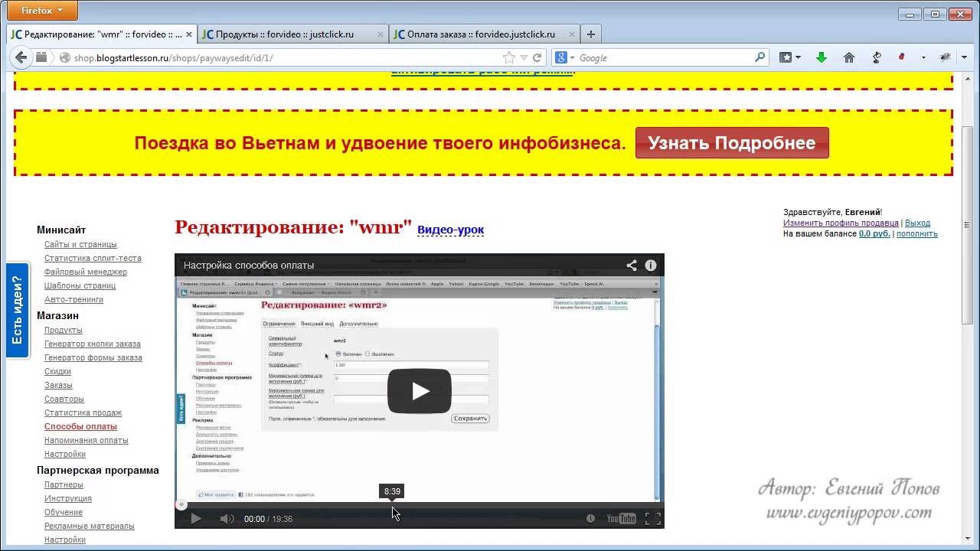Open the Bookmarks menu star icon

tap(786, 57)
